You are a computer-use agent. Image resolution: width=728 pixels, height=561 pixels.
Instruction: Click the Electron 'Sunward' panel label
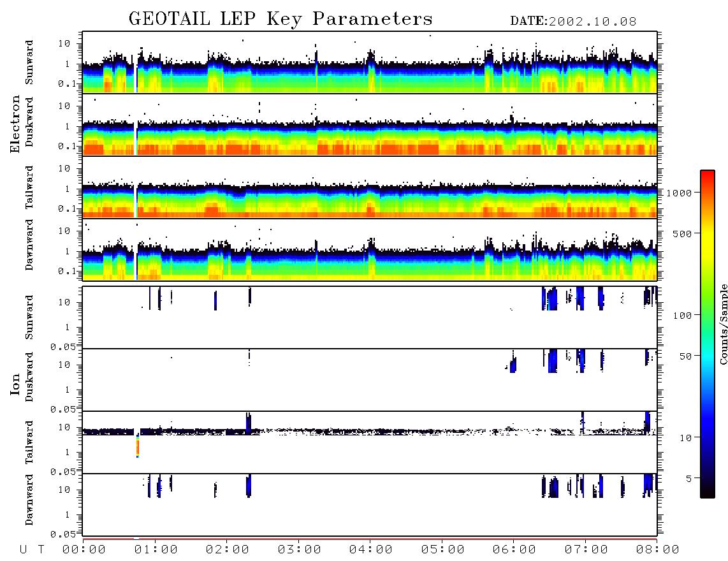pyautogui.click(x=29, y=62)
